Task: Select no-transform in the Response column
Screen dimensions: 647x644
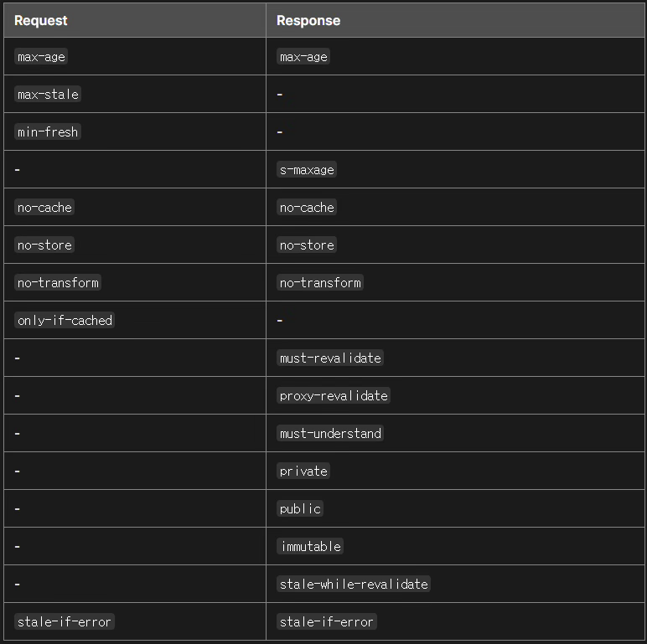Action: click(320, 282)
